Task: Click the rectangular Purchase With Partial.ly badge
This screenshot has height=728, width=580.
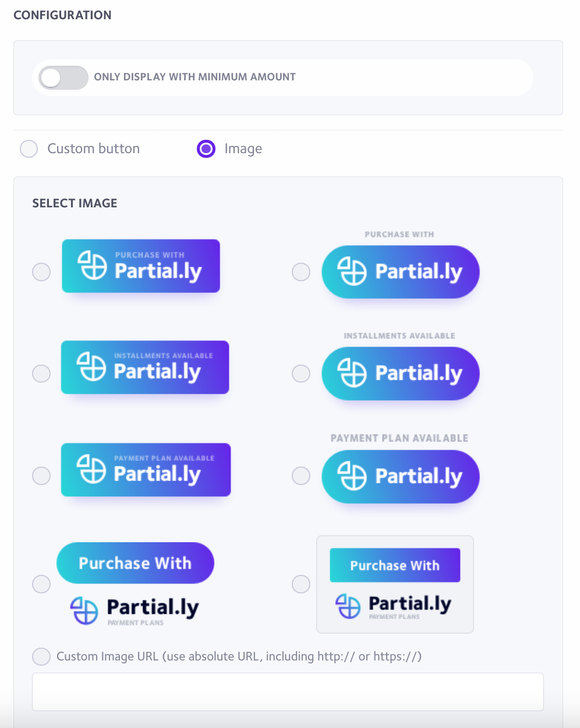Action: coord(141,266)
